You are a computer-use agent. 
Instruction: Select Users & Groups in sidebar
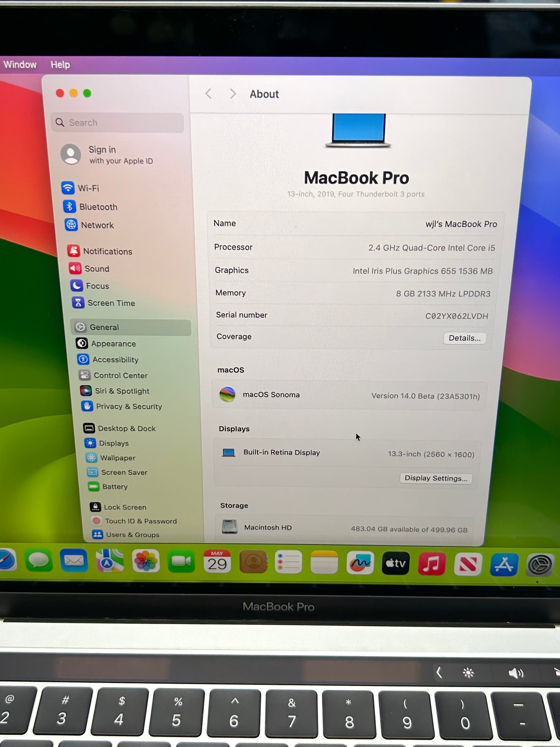tap(126, 534)
